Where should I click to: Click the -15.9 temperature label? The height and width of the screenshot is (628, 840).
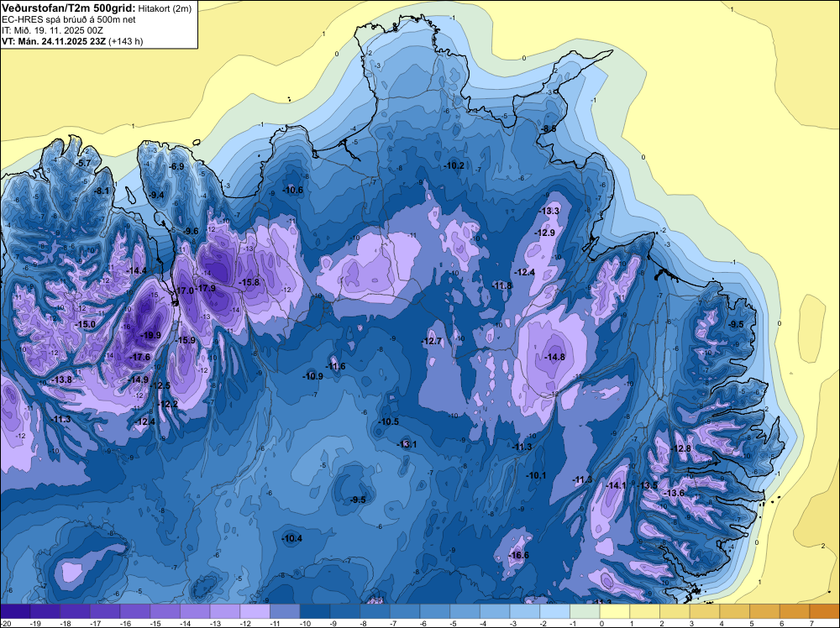point(186,340)
